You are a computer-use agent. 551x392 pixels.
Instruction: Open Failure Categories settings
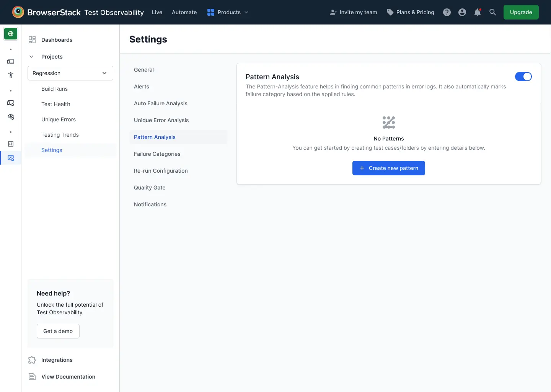click(178, 154)
